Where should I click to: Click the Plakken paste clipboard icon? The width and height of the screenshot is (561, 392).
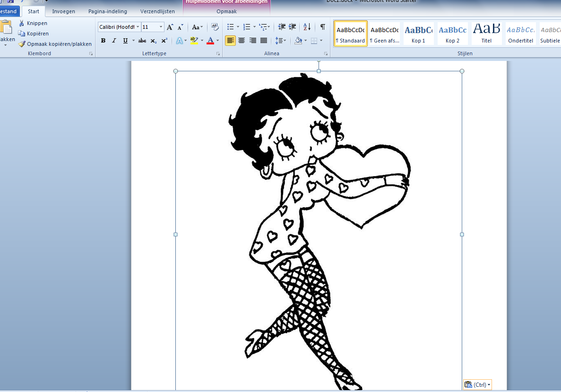click(x=6, y=27)
